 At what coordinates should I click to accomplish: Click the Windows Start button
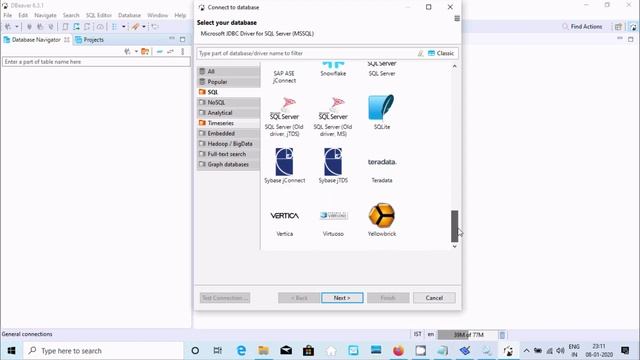(x=11, y=351)
